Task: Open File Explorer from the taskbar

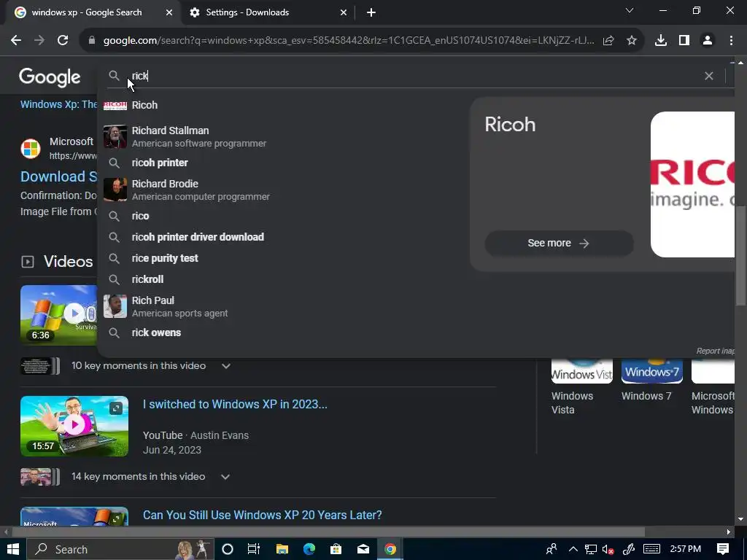Action: 282,549
